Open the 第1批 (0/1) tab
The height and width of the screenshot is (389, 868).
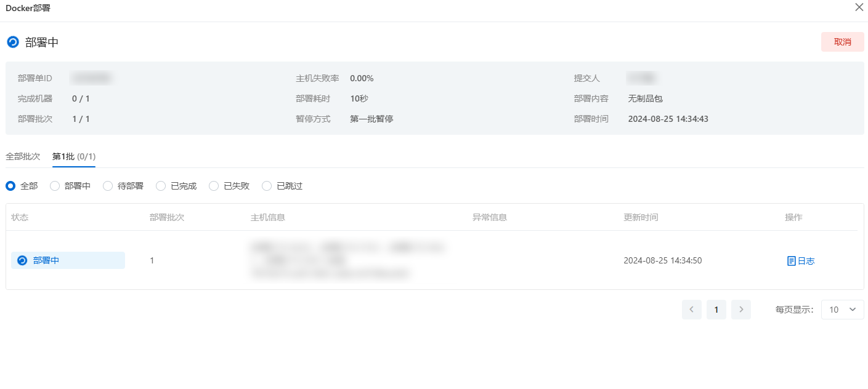73,156
